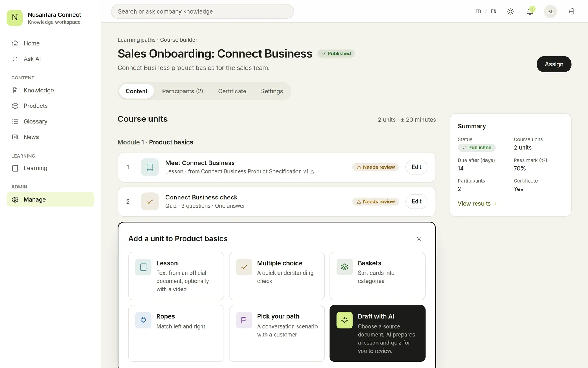This screenshot has height=368, width=588.
Task: Click Learning paths breadcrumb
Action: coord(136,40)
